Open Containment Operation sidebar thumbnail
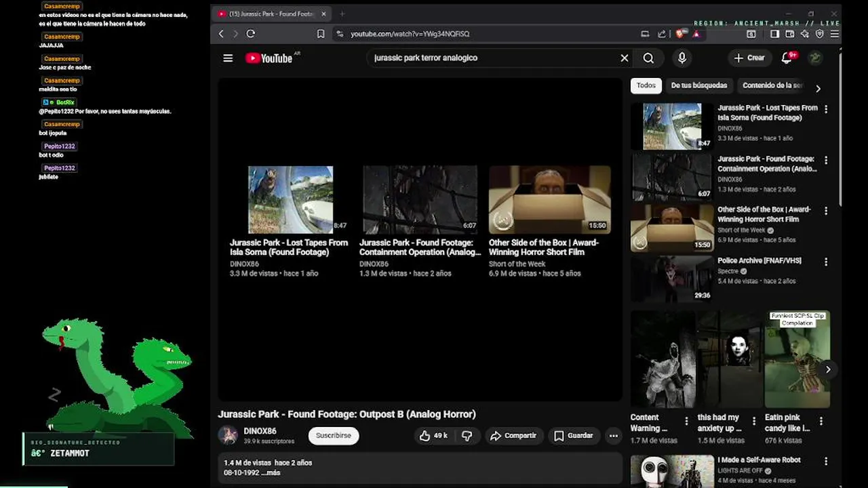Viewport: 868px width, 488px height. [x=672, y=177]
